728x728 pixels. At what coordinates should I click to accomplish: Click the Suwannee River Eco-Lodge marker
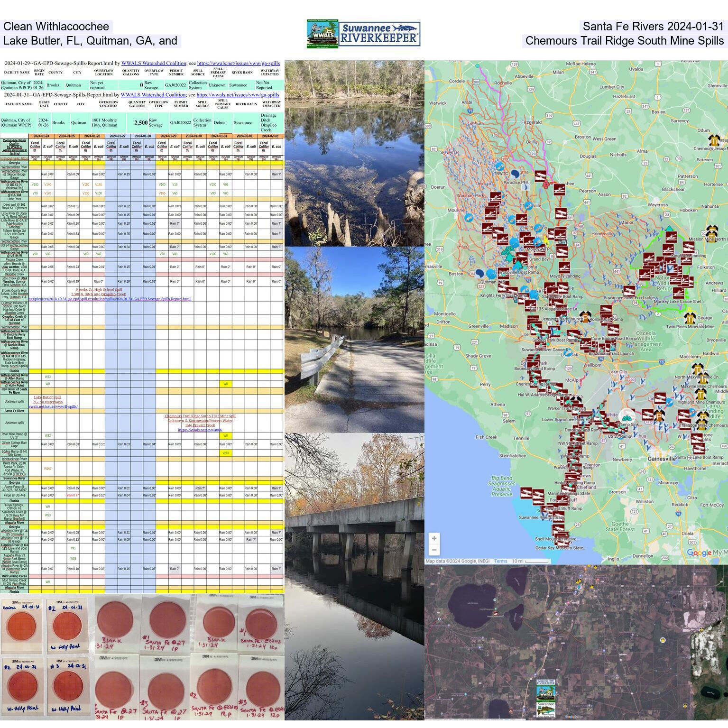tap(629, 291)
